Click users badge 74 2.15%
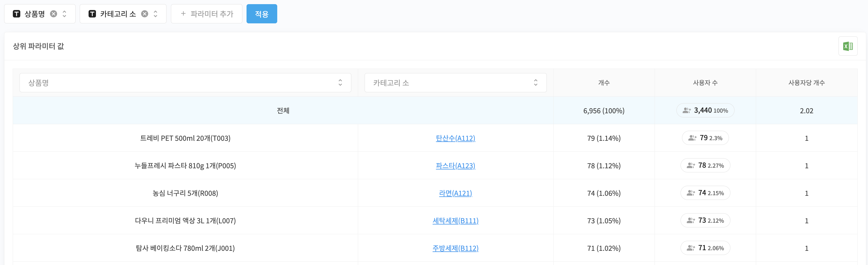Screen dimensions: 868x265 click(705, 193)
